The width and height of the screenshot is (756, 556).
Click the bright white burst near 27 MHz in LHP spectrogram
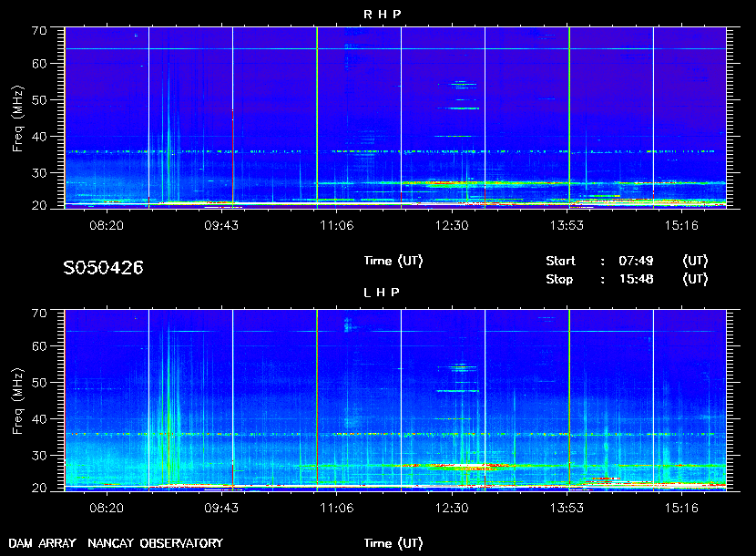[x=467, y=467]
